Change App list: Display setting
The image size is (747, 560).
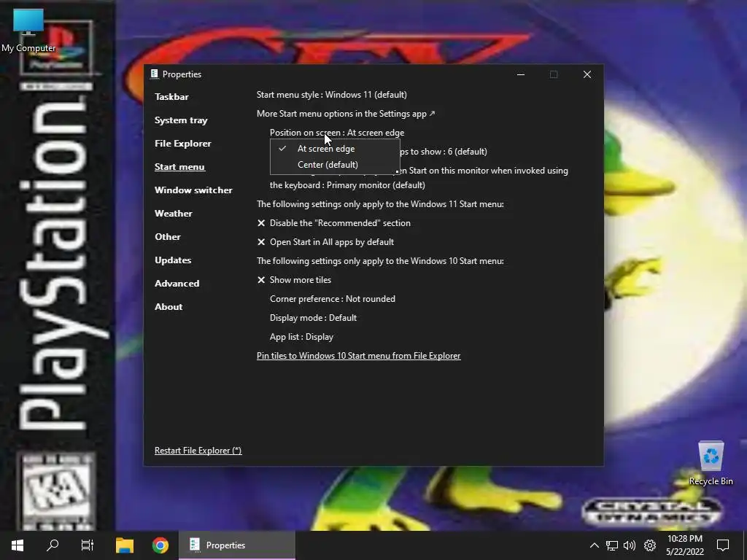[x=301, y=337]
